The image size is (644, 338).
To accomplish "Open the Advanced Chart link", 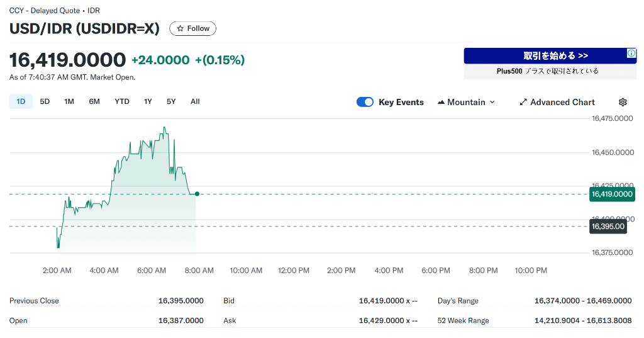I will point(557,102).
